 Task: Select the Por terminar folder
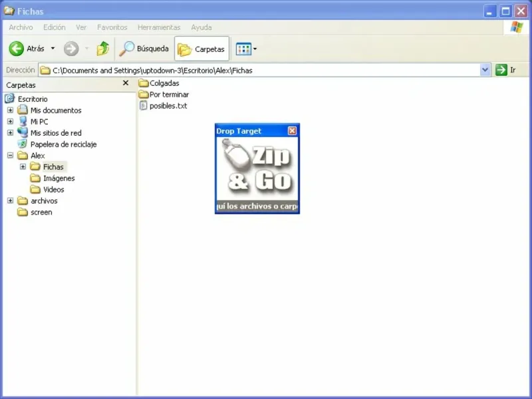tap(164, 94)
